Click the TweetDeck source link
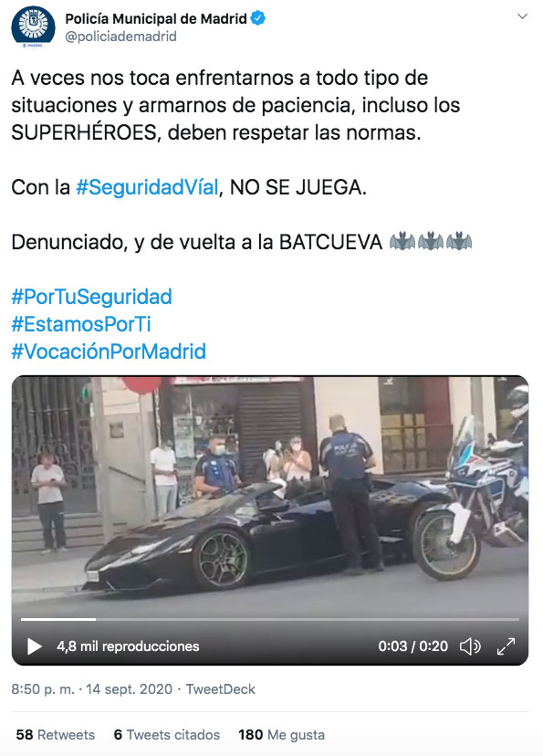The image size is (543, 756). [220, 689]
